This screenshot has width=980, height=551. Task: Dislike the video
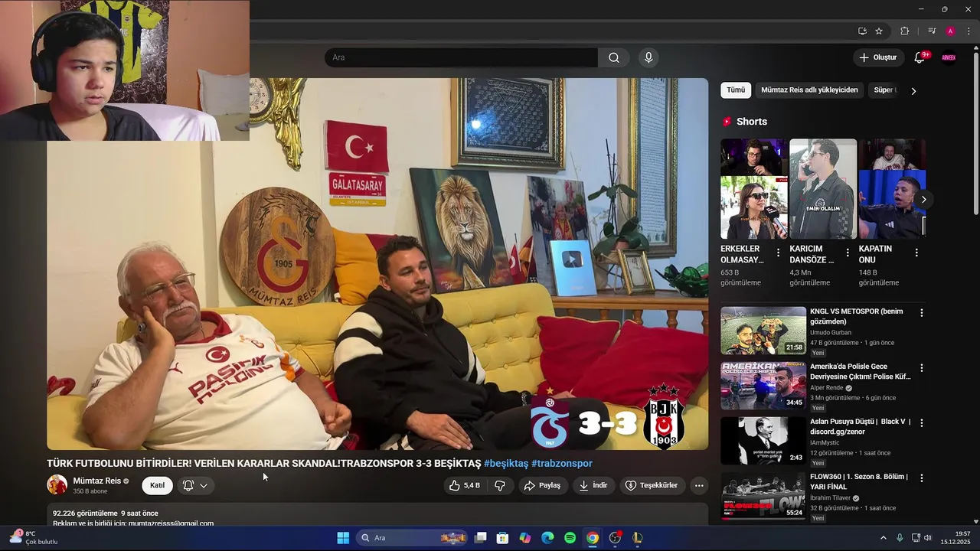499,485
